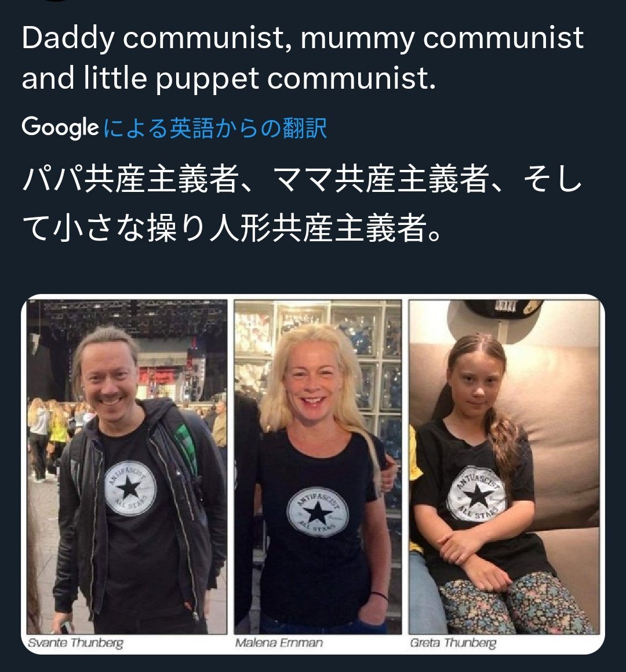Tap the star logo on left photo's shirt

point(130,489)
